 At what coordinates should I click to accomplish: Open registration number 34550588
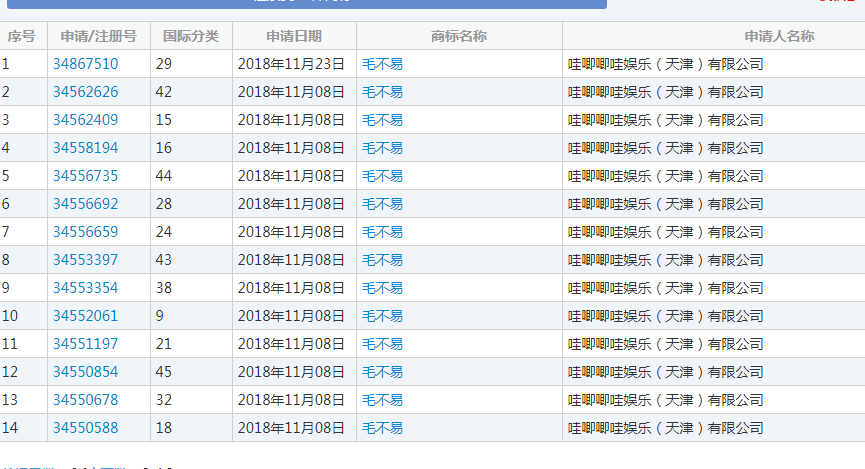(x=86, y=428)
